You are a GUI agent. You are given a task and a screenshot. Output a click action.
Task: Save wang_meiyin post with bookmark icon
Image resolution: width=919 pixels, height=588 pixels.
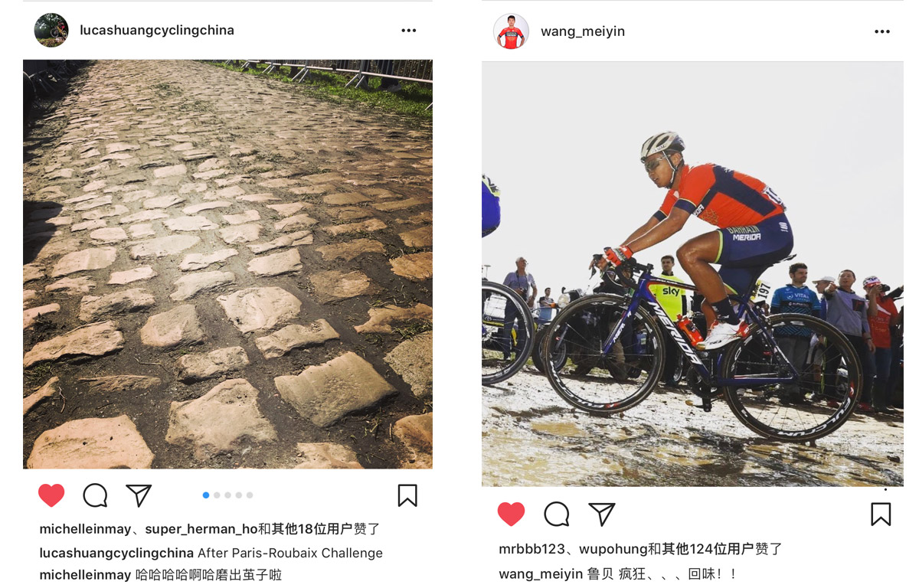pos(881,514)
